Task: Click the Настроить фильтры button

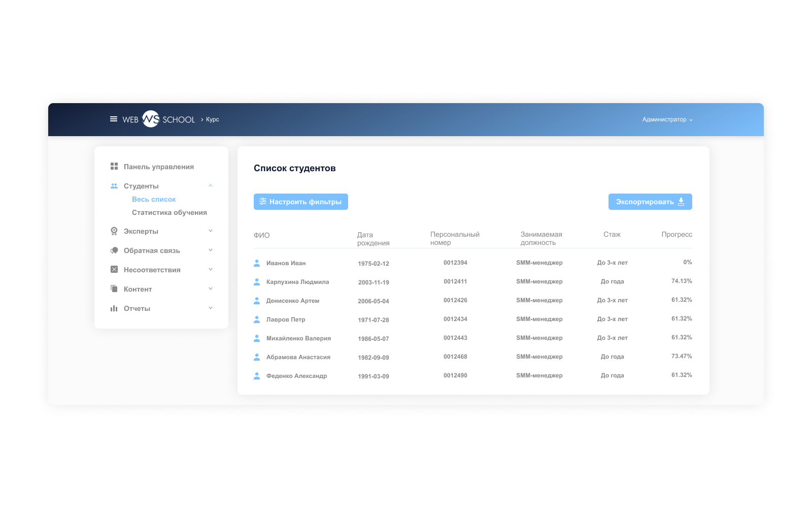Action: [301, 202]
